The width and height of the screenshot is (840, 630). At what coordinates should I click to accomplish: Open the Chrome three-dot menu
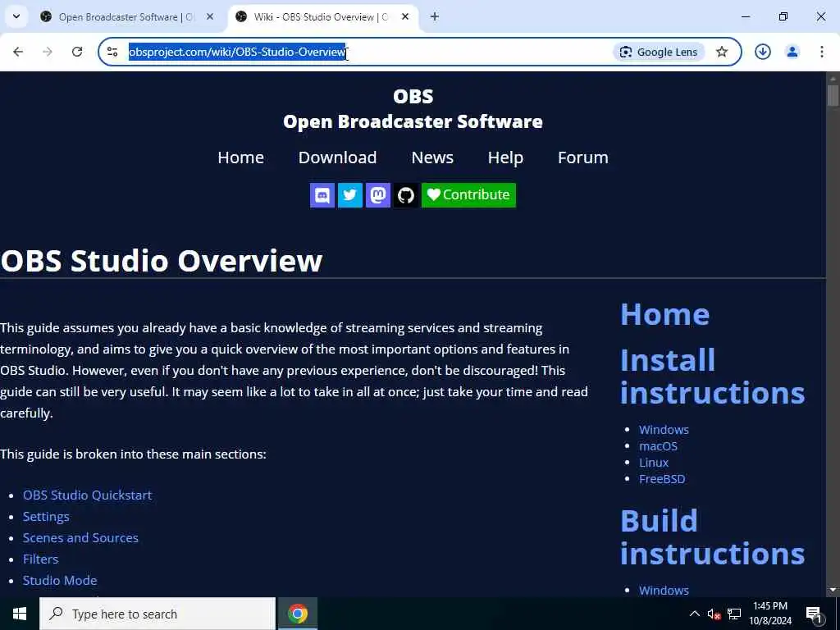(x=822, y=52)
